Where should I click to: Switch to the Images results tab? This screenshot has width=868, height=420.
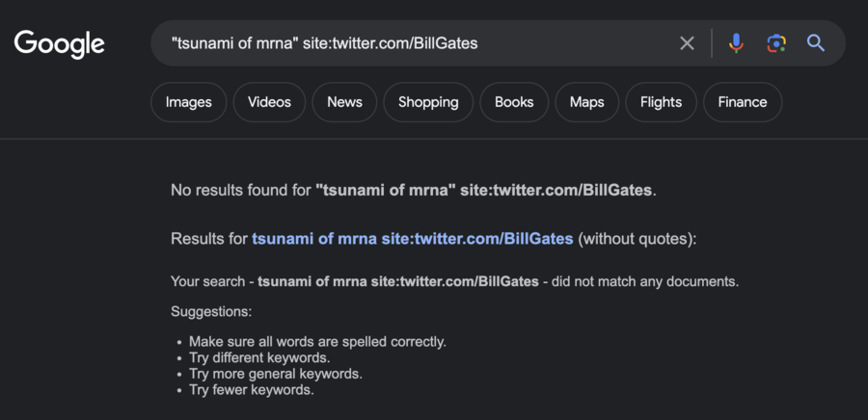click(189, 102)
